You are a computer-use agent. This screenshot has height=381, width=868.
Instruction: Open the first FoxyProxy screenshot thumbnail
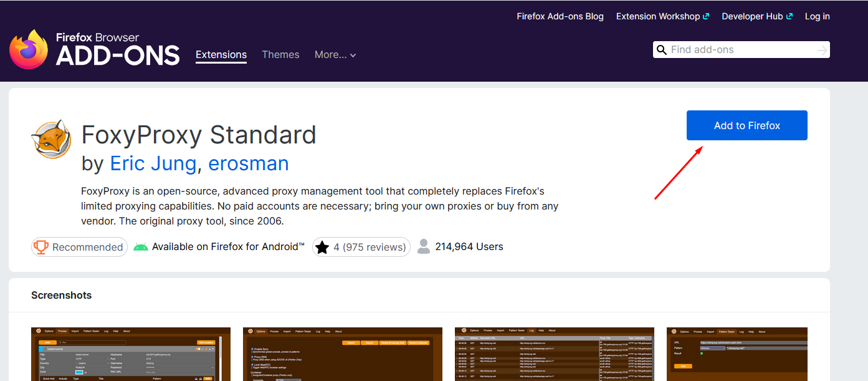point(131,354)
